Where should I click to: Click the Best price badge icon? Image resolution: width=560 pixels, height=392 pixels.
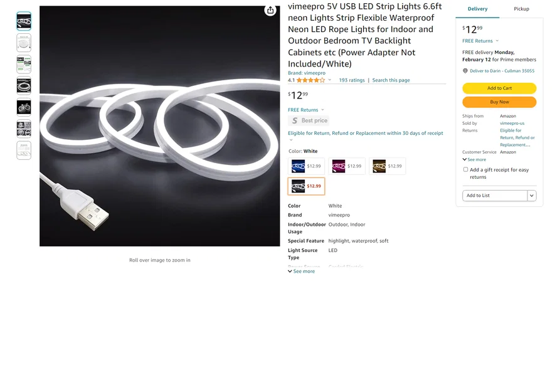pos(295,120)
